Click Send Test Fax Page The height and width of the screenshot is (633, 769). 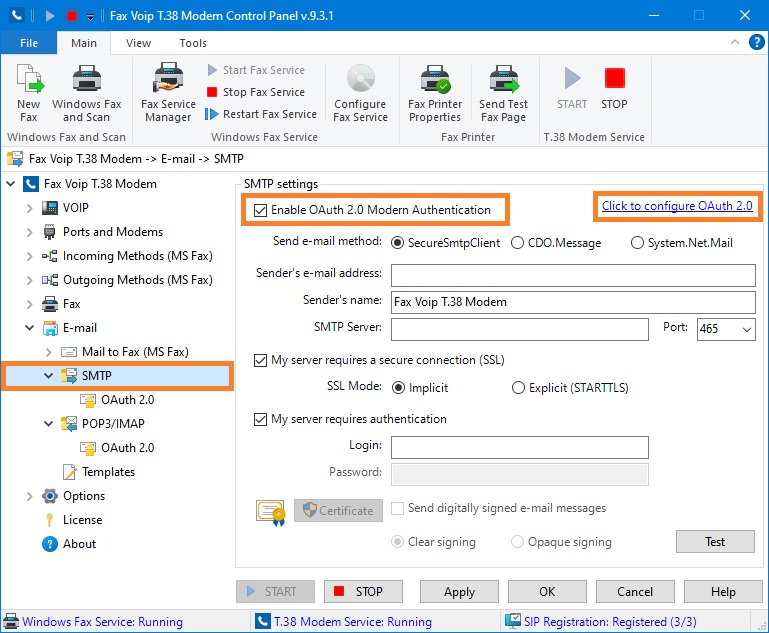click(x=504, y=93)
